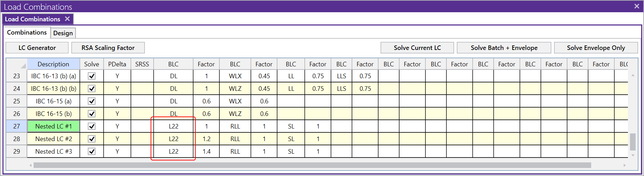This screenshot has height=176, width=644.
Task: Select the Combinations tab
Action: point(27,32)
